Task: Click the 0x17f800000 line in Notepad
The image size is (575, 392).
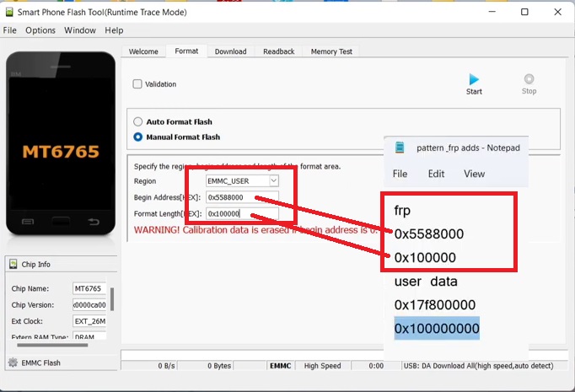Action: (435, 304)
